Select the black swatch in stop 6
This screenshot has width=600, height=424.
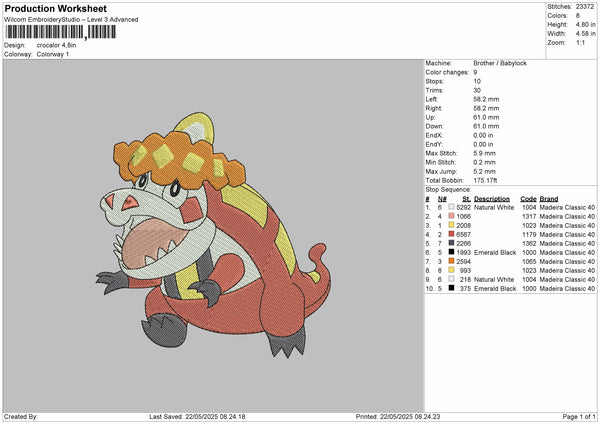pos(452,252)
